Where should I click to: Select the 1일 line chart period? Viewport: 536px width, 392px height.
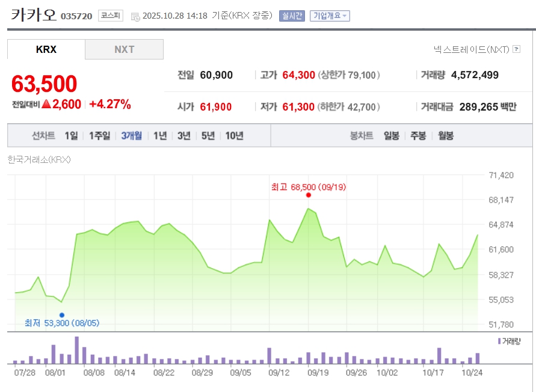tap(71, 136)
